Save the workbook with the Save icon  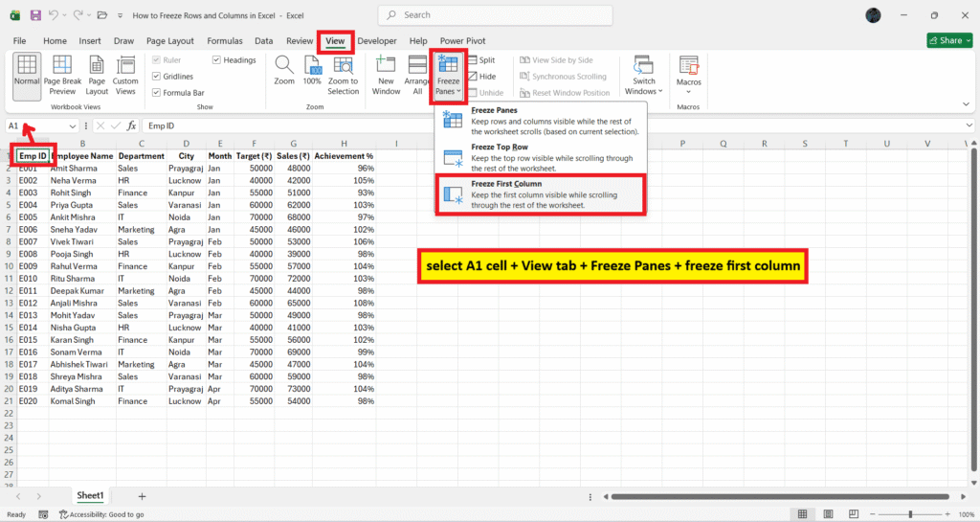(35, 15)
